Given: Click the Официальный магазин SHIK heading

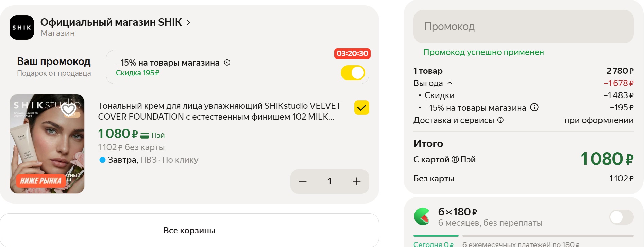Looking at the screenshot, I should (111, 22).
